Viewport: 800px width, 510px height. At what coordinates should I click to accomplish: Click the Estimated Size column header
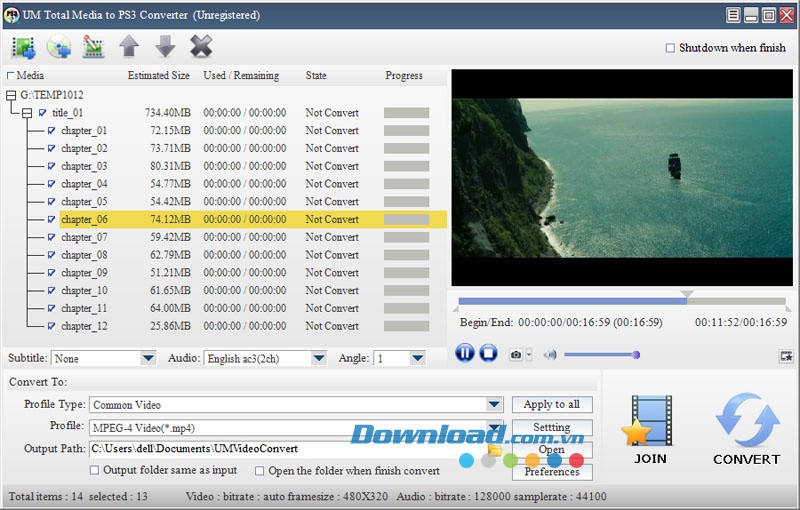coord(159,75)
